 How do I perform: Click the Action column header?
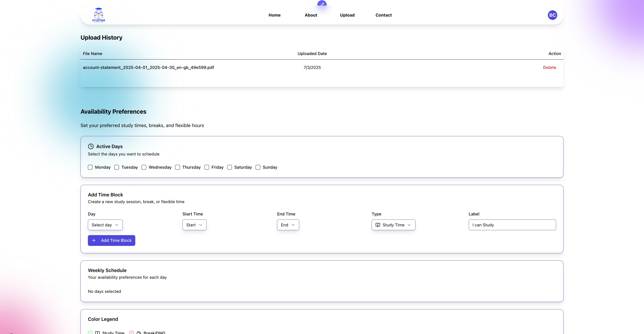tap(555, 53)
